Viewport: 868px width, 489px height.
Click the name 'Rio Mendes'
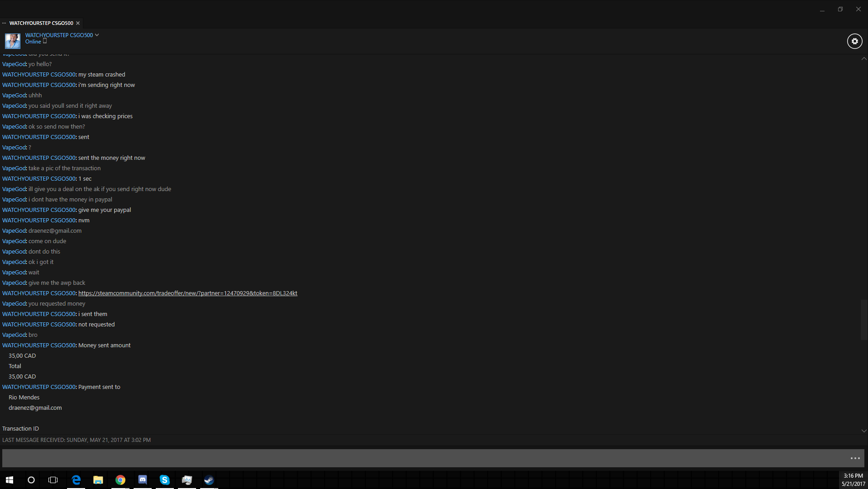click(x=24, y=398)
